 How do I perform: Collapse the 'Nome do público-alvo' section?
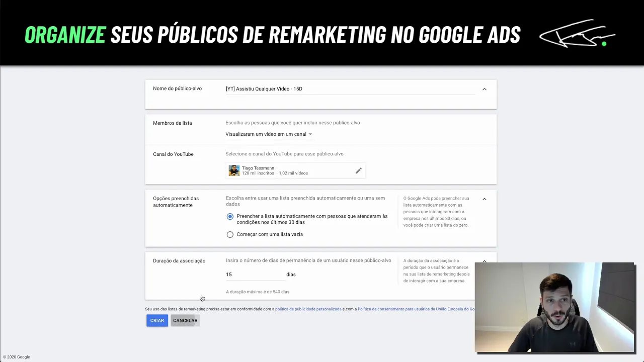(485, 89)
